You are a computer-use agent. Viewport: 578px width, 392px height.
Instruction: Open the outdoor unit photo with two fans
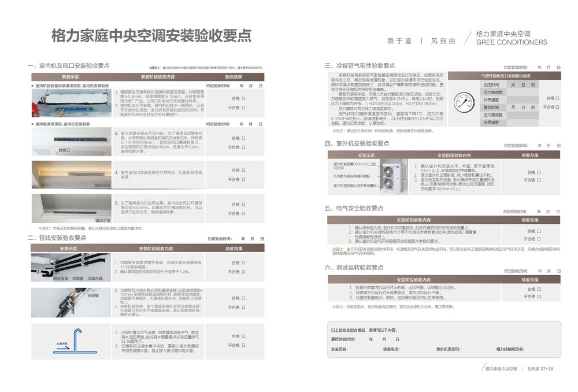coord(394,177)
